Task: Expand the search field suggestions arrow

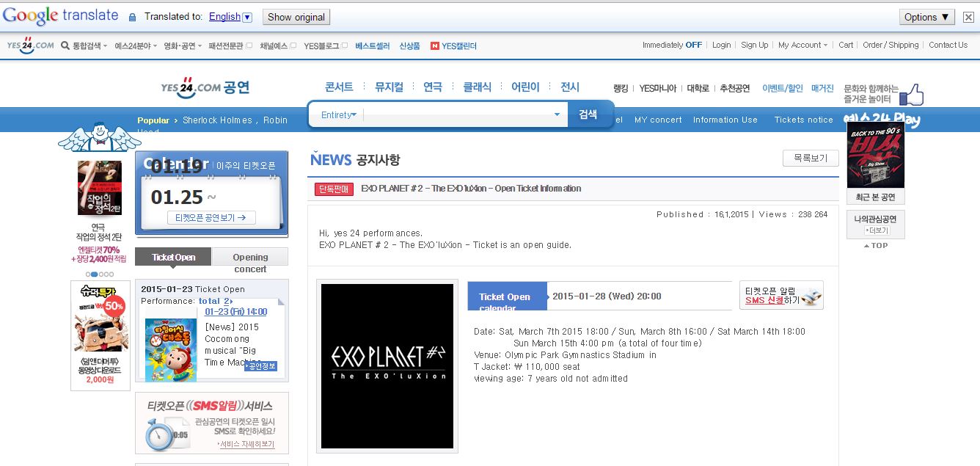Action: 557,114
